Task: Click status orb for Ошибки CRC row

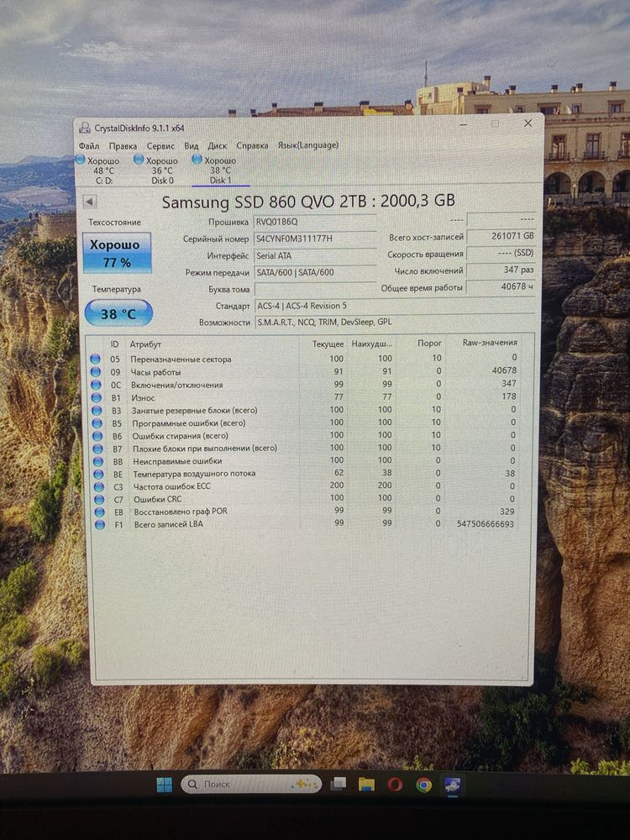Action: coord(99,499)
